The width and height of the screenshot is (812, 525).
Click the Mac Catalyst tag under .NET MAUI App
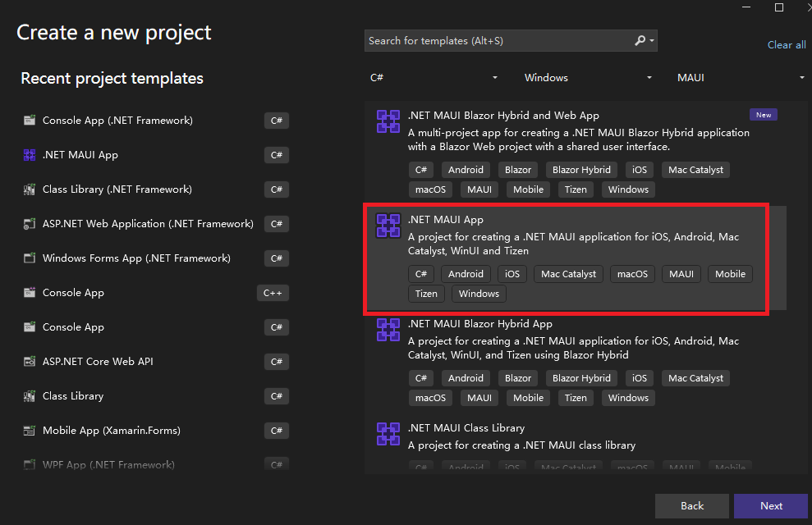pos(568,274)
